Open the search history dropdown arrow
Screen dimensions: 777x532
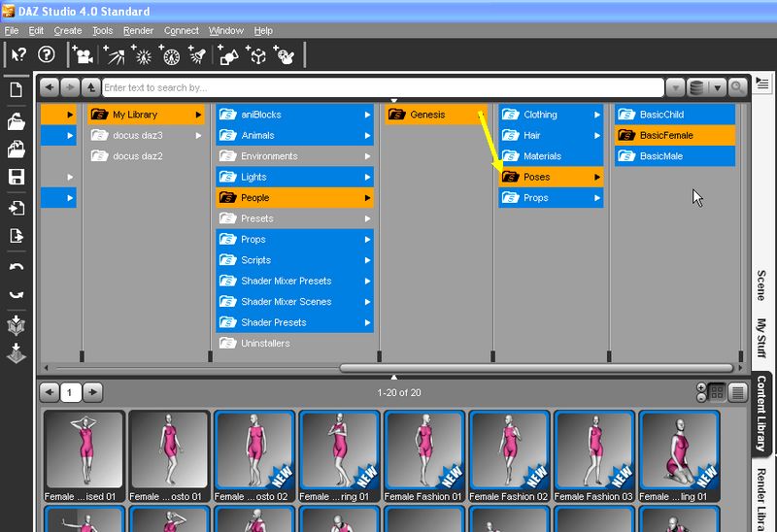[x=675, y=87]
